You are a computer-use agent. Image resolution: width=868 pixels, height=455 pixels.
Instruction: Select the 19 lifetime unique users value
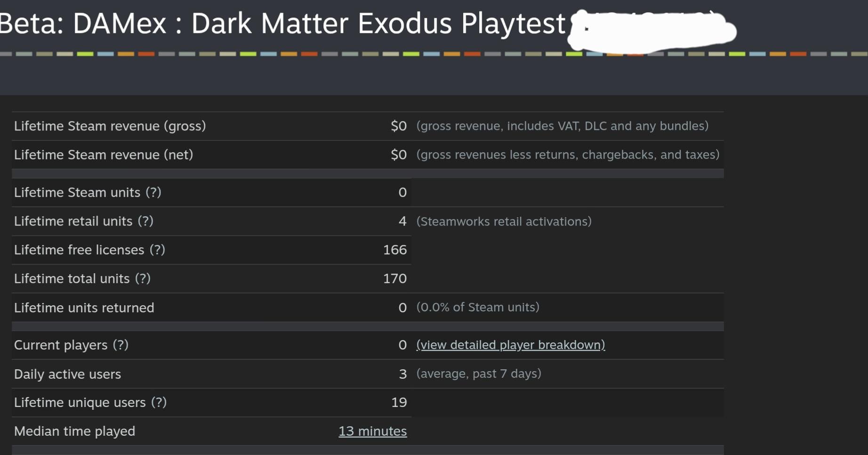tap(399, 402)
